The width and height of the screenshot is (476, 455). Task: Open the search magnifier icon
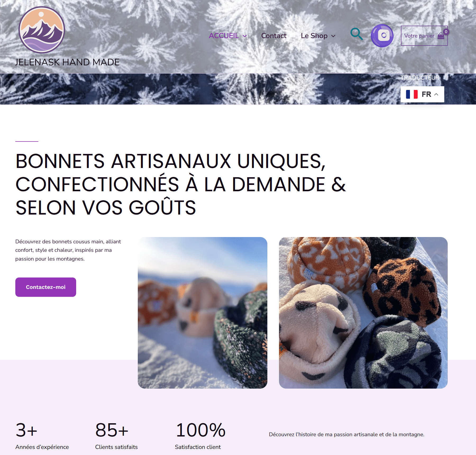356,34
